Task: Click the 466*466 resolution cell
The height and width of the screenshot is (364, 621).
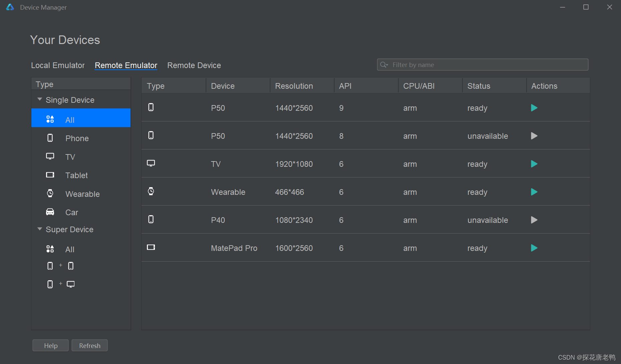Action: click(x=289, y=192)
